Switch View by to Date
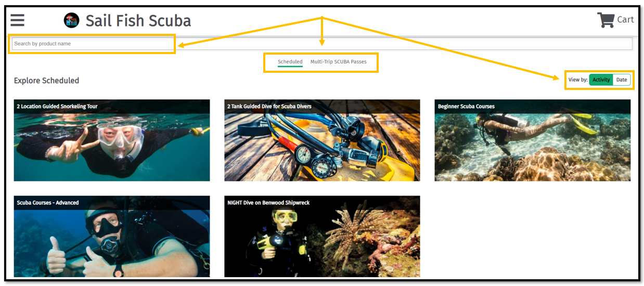This screenshot has height=286, width=644. pos(622,80)
